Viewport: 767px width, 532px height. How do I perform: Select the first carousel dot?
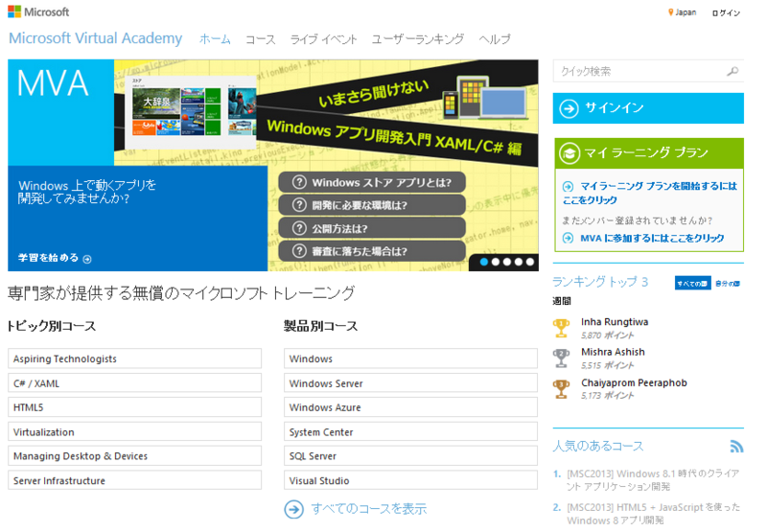[484, 262]
